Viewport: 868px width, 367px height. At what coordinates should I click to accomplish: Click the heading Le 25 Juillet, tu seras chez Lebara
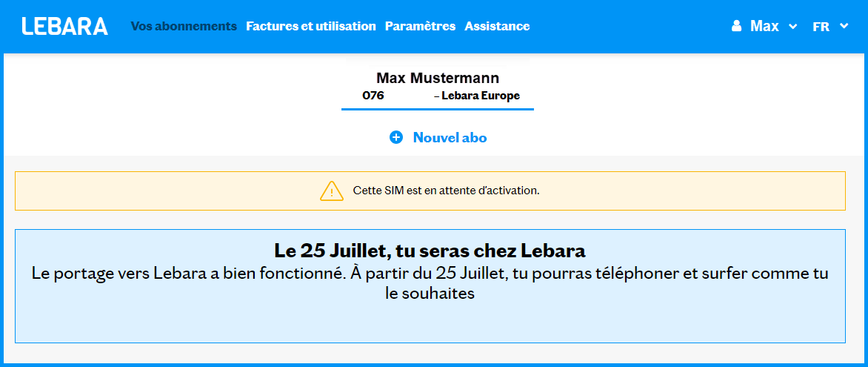430,249
